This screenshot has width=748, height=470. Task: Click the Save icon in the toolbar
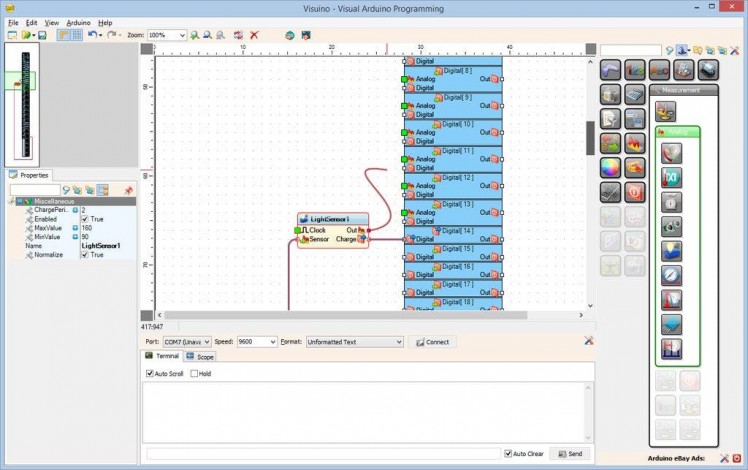click(x=42, y=35)
